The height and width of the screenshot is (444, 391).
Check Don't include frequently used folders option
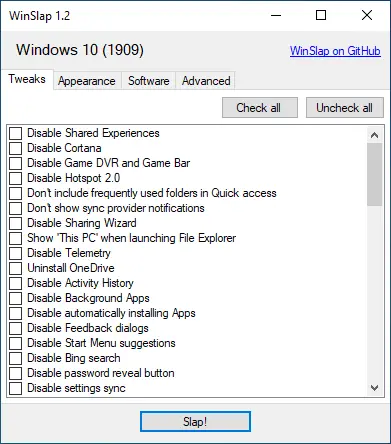tap(15, 193)
